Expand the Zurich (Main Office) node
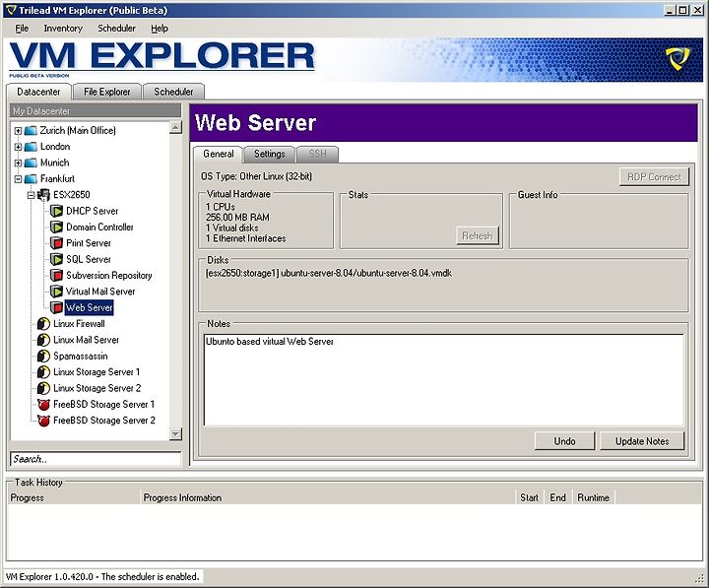 click(18, 131)
